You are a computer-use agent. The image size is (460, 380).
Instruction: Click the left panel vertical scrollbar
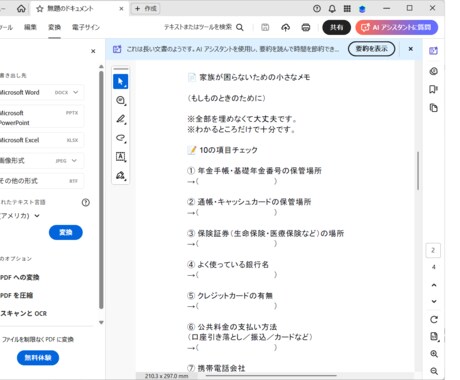(101, 190)
